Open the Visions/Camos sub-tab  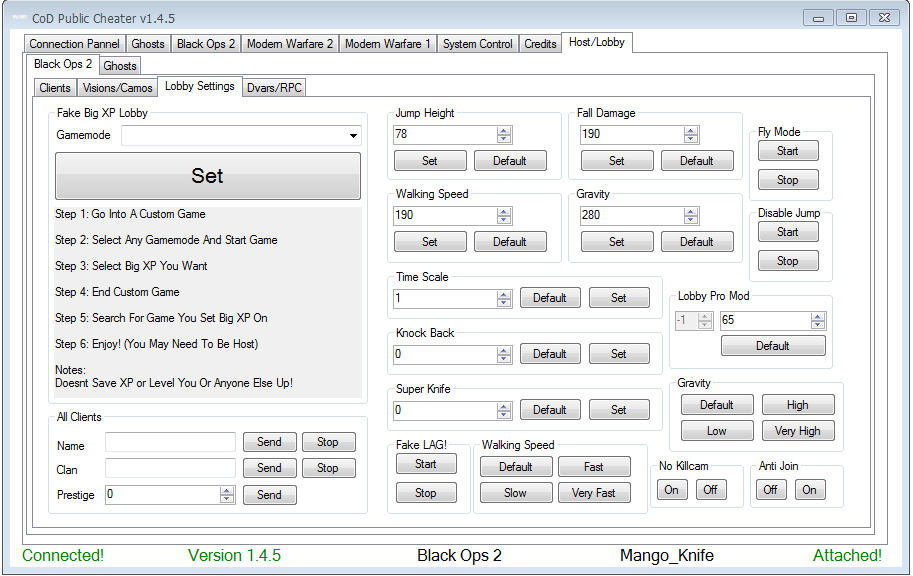pos(118,88)
